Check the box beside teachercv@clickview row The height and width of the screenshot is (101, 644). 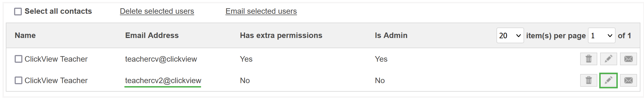pos(19,59)
